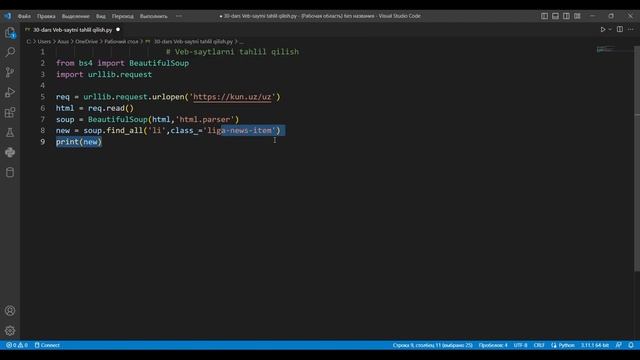
Task: Open the Search view in the activity bar
Action: (x=10, y=52)
